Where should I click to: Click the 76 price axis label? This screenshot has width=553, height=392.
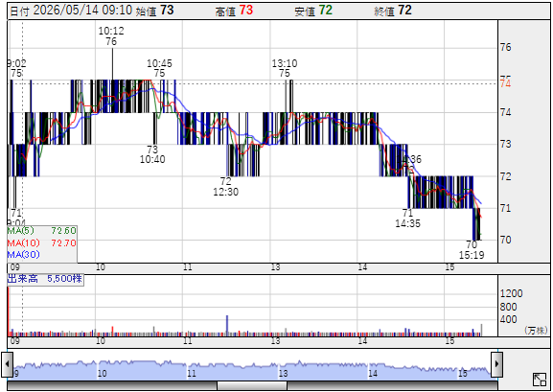click(506, 47)
